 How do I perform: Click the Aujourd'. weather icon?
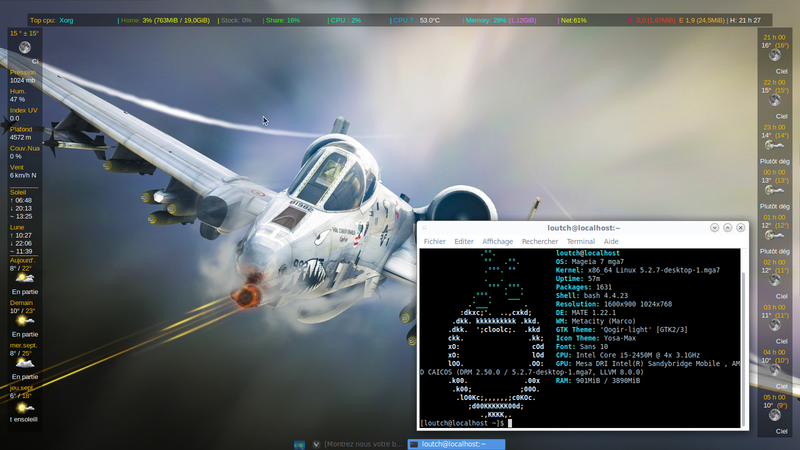click(24, 278)
